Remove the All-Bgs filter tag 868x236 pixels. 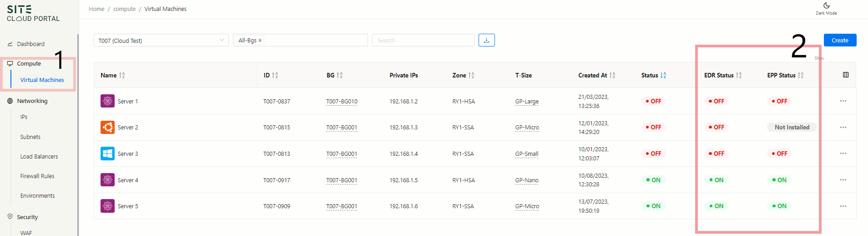[x=260, y=41]
